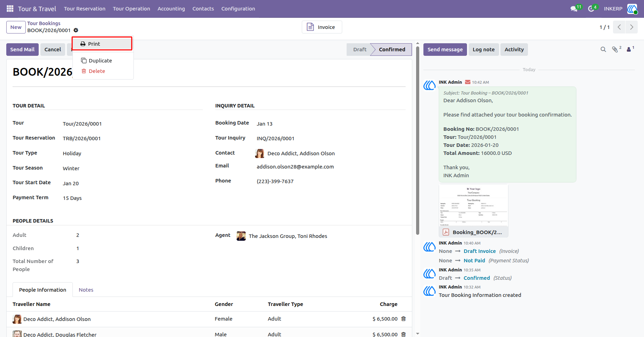Viewport: 644px width, 337px height.
Task: Go back to Tour Bookings breadcrumb
Action: click(44, 23)
